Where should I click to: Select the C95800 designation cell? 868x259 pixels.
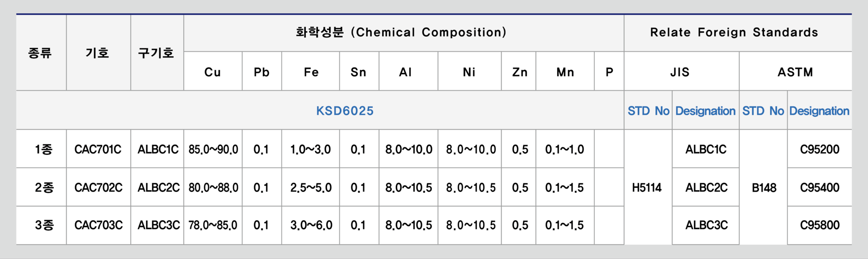point(820,225)
